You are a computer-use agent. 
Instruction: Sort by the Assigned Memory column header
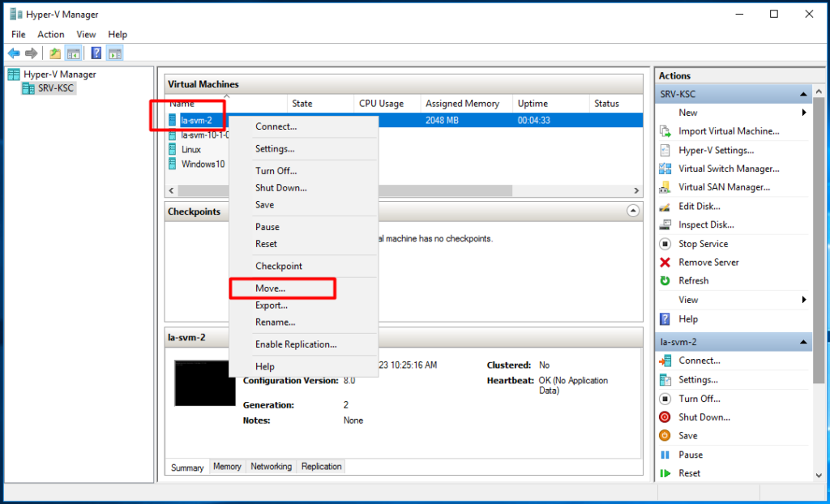point(466,104)
